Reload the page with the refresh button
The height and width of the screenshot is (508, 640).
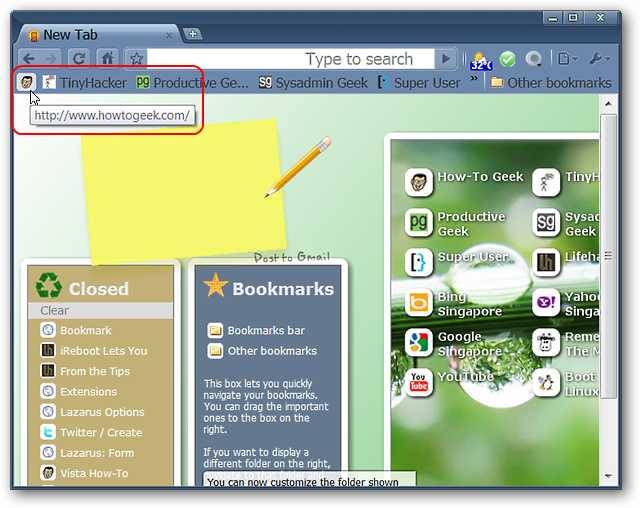79,58
